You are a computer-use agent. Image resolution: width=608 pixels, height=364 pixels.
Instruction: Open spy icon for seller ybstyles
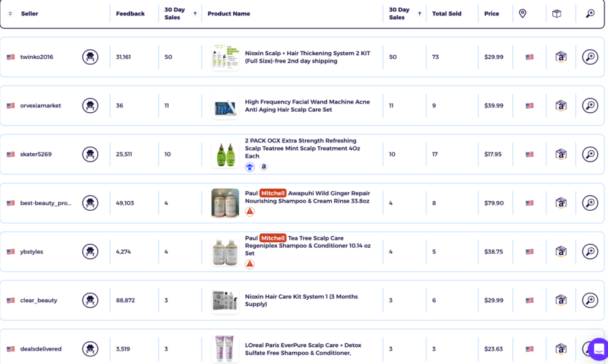(x=90, y=252)
